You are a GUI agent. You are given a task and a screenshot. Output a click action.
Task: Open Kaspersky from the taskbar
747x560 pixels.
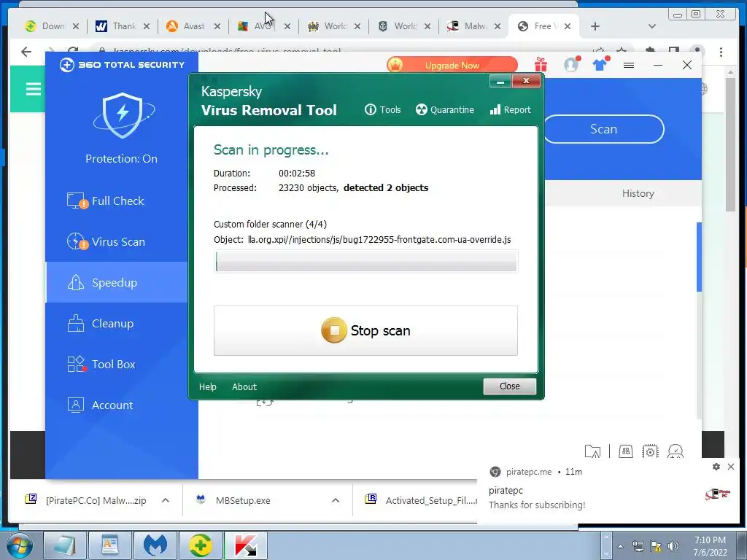(x=246, y=545)
